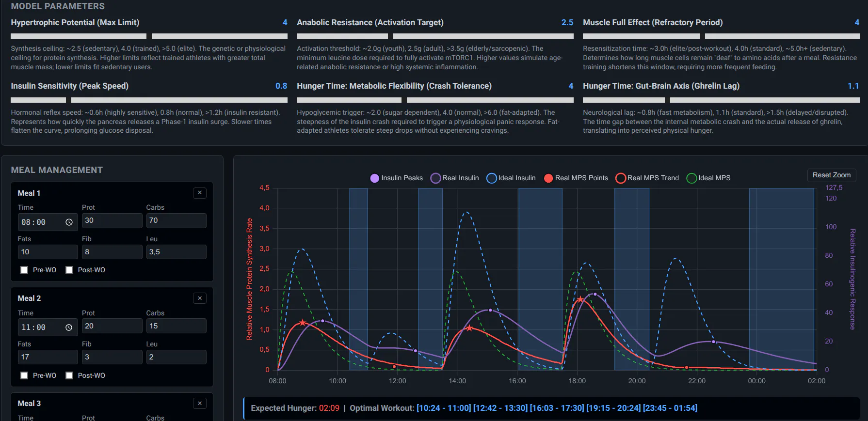Image resolution: width=868 pixels, height=421 pixels.
Task: Remove Meal 2 with its X button
Action: pyautogui.click(x=200, y=298)
